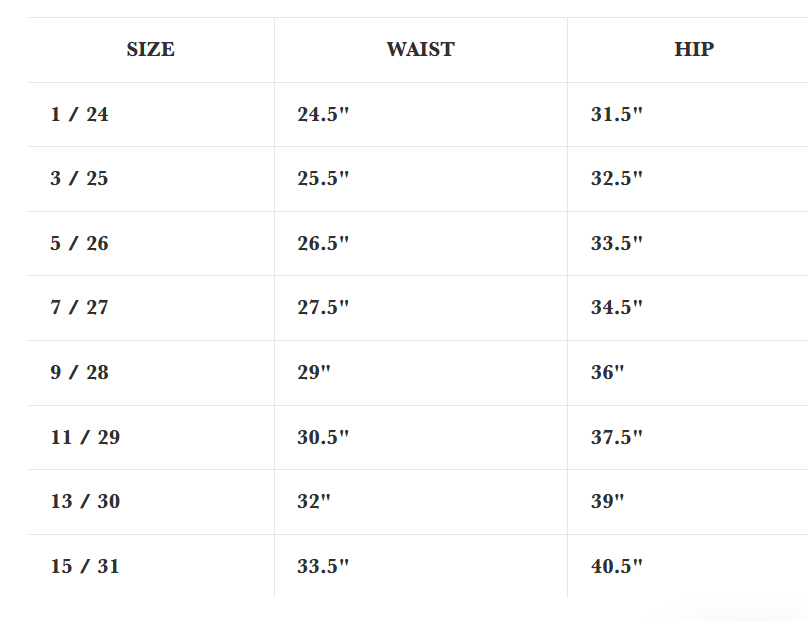Select the size 11 / 29 cell
Image resolution: width=808 pixels, height=621 pixels.
pyautogui.click(x=85, y=438)
